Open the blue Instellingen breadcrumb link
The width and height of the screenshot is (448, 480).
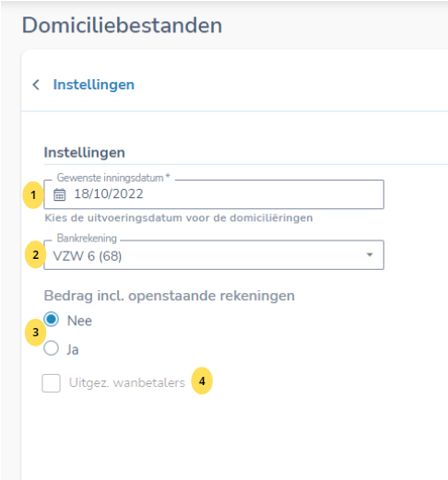94,85
